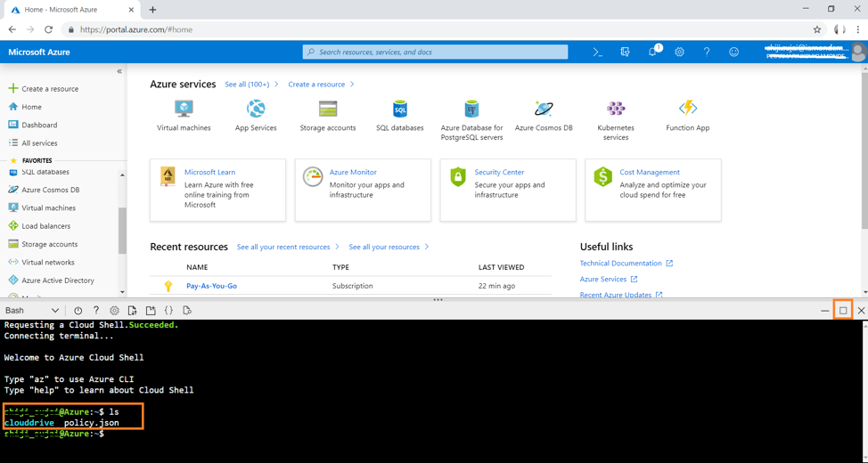
Task: Open SQL databases service tile
Action: 399,116
